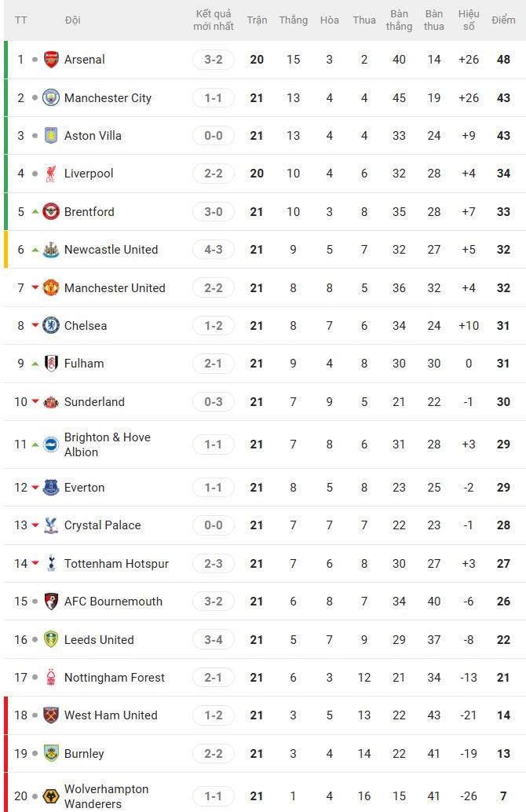This screenshot has height=812, width=526.
Task: Click the Tottenham Hotspur crest icon
Action: click(51, 564)
